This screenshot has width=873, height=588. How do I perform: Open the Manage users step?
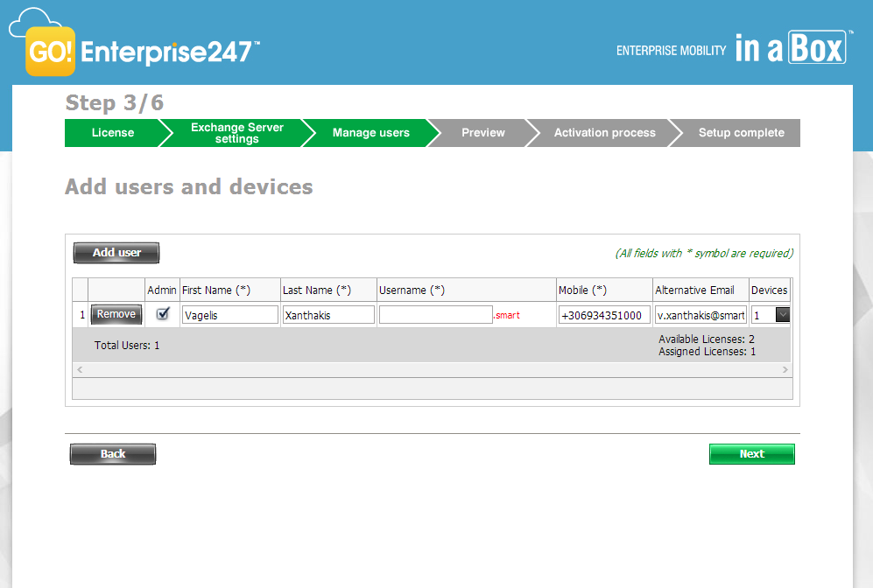pyautogui.click(x=370, y=133)
